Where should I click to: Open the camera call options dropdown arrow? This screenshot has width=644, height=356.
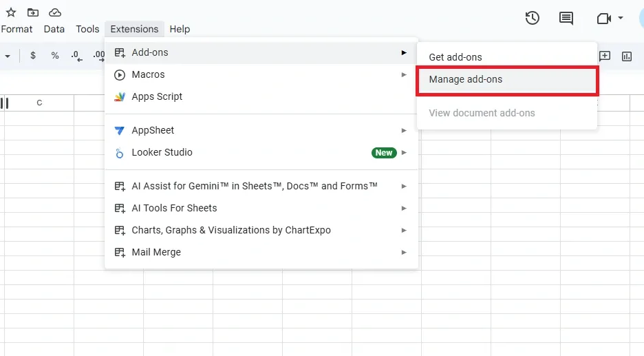(621, 18)
